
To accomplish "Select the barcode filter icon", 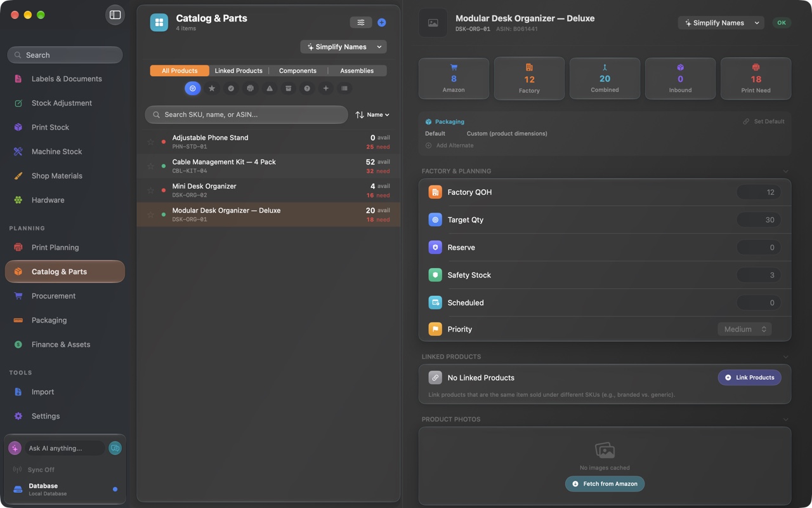I will (x=344, y=88).
